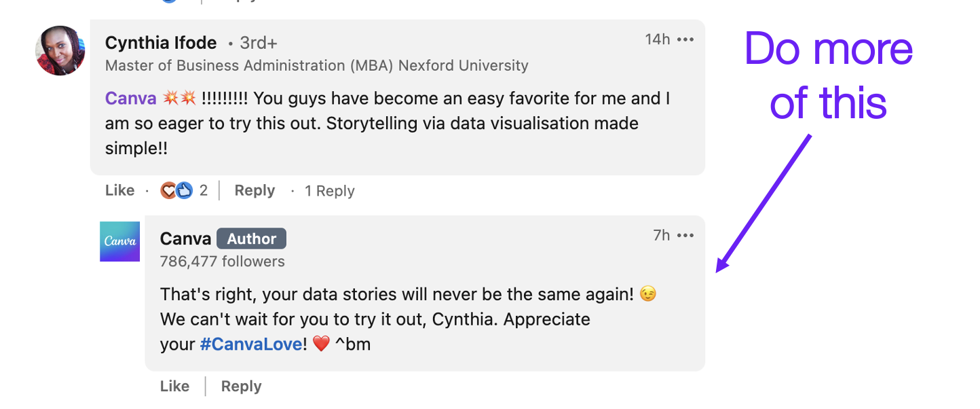This screenshot has height=409, width=980.
Task: Open the purple Canva mention link
Action: (x=131, y=99)
